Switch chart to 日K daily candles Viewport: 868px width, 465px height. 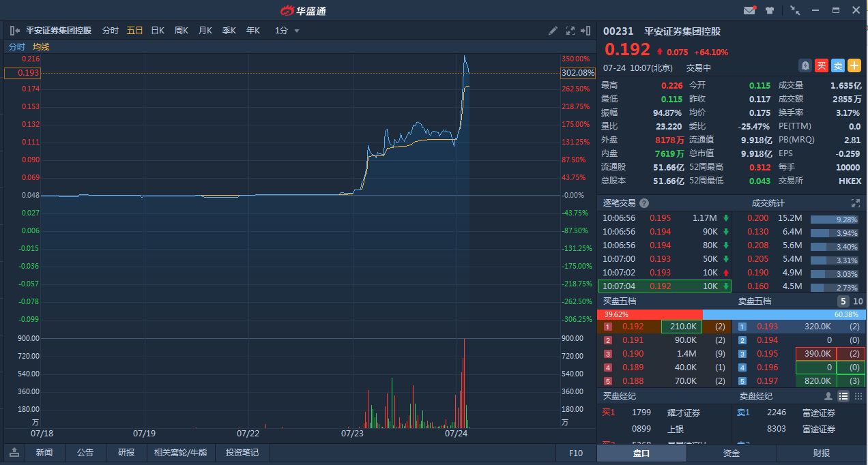(158, 31)
